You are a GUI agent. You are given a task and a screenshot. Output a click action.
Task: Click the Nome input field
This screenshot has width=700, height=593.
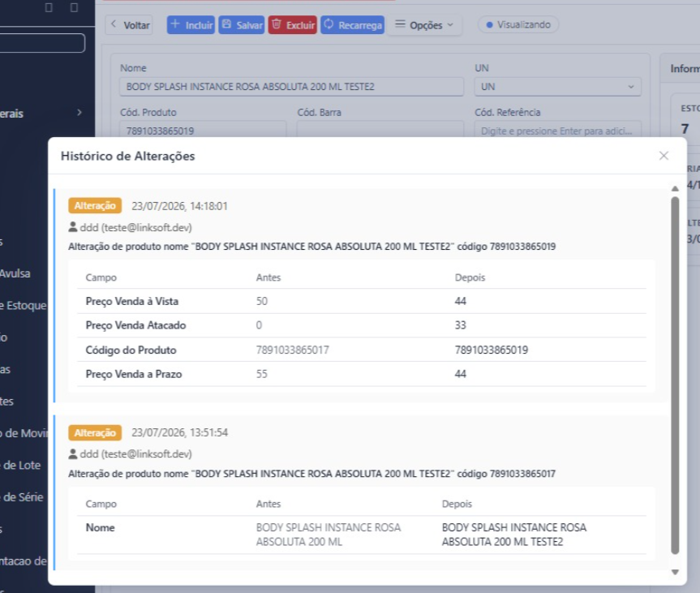click(291, 87)
